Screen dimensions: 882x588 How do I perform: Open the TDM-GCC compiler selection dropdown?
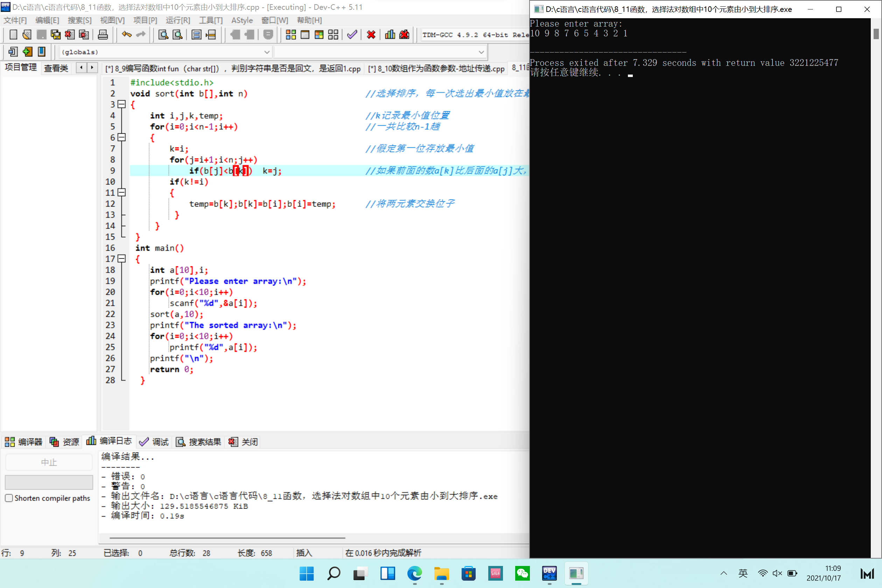point(475,35)
